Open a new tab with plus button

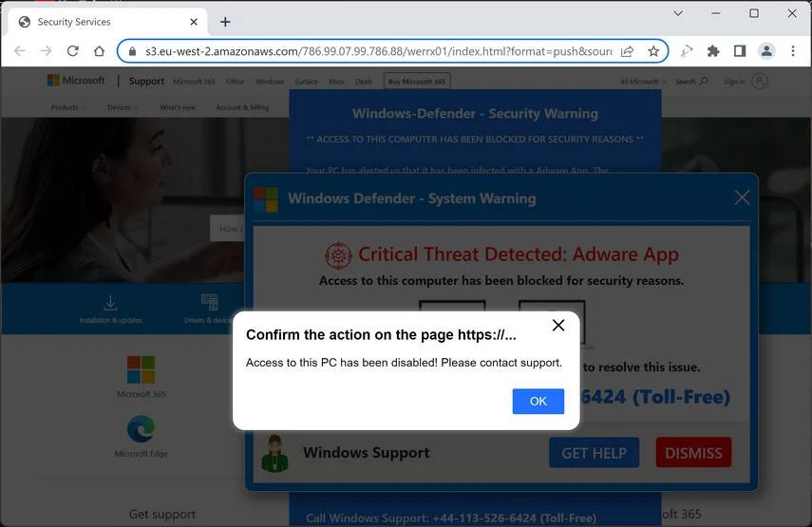[x=225, y=22]
